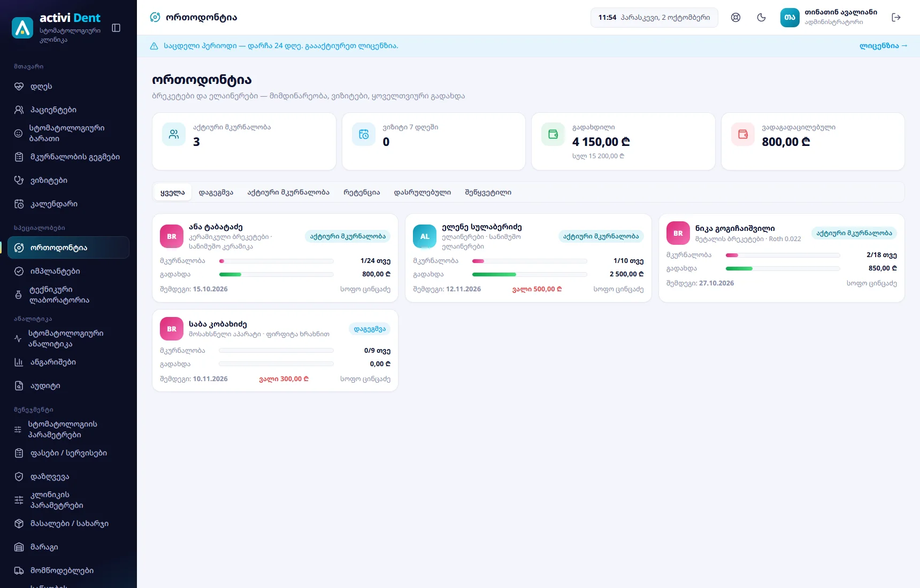Image resolution: width=920 pixels, height=588 pixels.
Task: Open ელენე სულაბერიძე patient card
Action: 528,258
